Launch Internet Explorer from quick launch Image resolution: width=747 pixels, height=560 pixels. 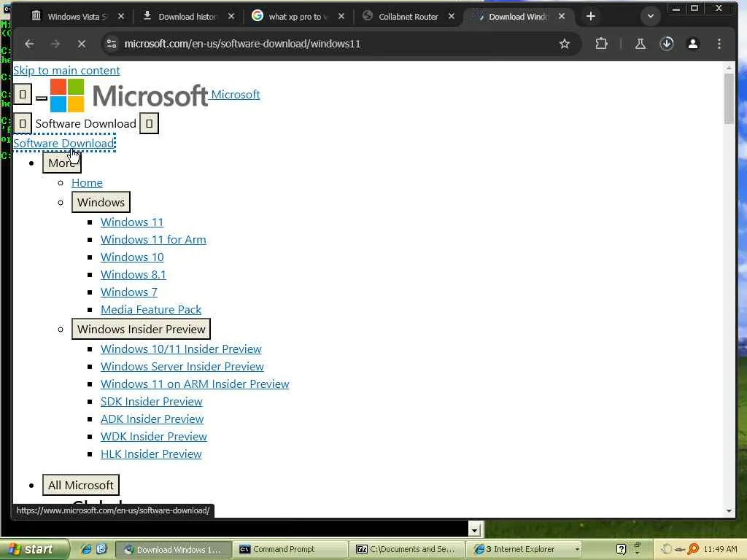coord(86,550)
